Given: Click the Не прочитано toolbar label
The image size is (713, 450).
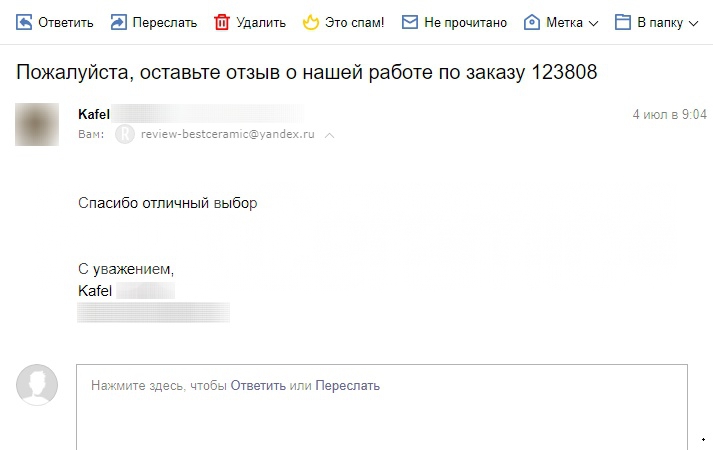Looking at the screenshot, I should click(x=465, y=22).
